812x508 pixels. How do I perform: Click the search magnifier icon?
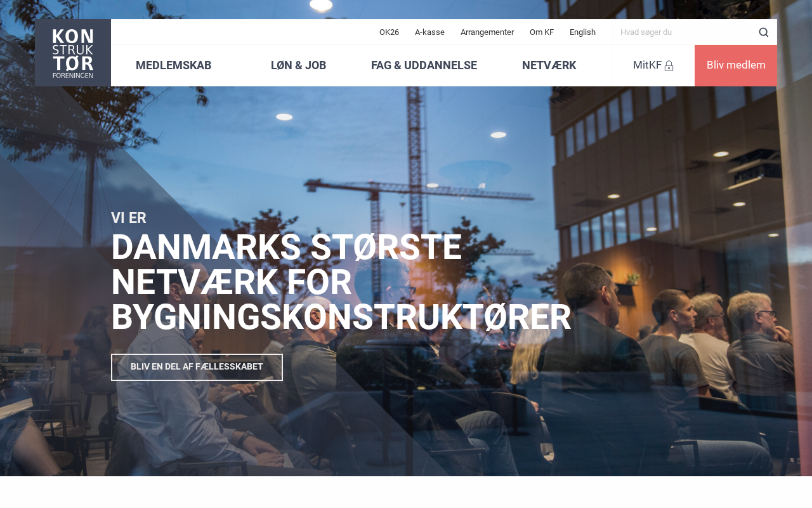click(x=764, y=32)
